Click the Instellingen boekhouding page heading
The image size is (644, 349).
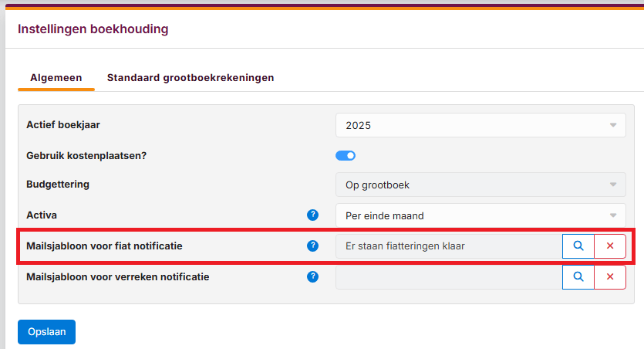click(x=93, y=29)
